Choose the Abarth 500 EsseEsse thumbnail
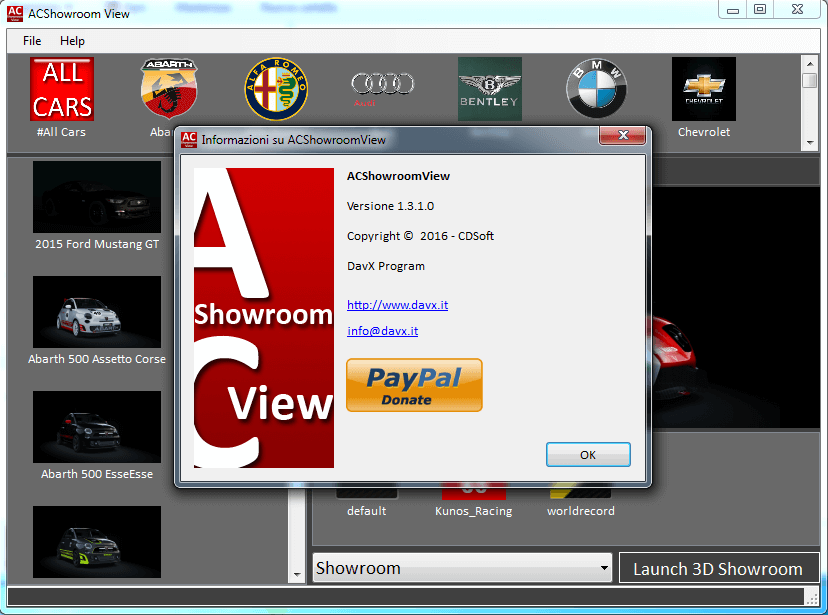Screen dimensions: 828x615 [97, 427]
